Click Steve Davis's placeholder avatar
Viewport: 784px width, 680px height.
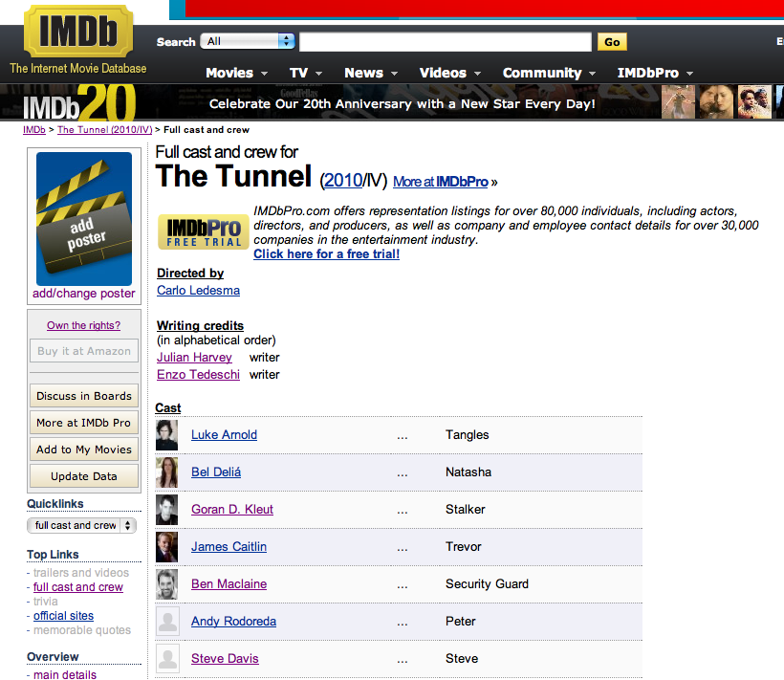pyautogui.click(x=167, y=659)
